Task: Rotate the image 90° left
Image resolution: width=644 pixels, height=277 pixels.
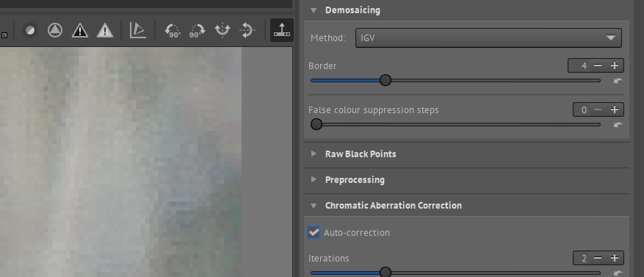Action: click(173, 31)
